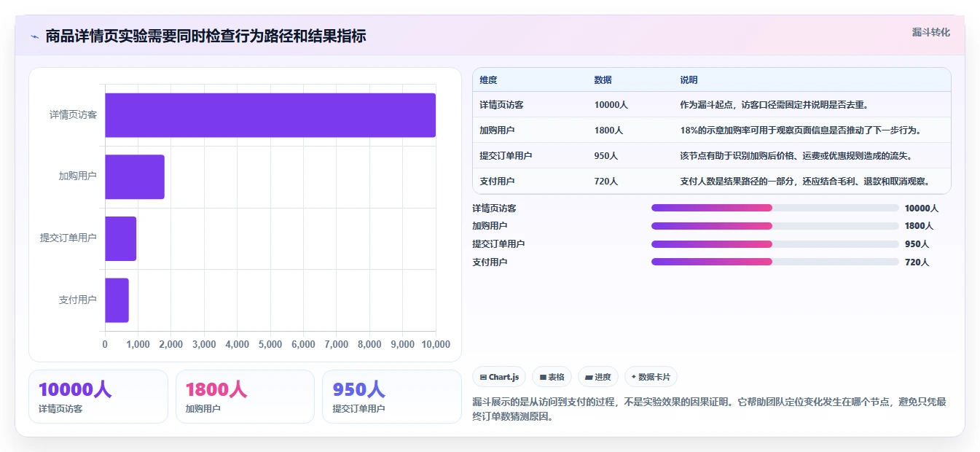Click the 详情页访客 bar in the chart
Image resolution: width=980 pixels, height=452 pixels.
pos(270,115)
